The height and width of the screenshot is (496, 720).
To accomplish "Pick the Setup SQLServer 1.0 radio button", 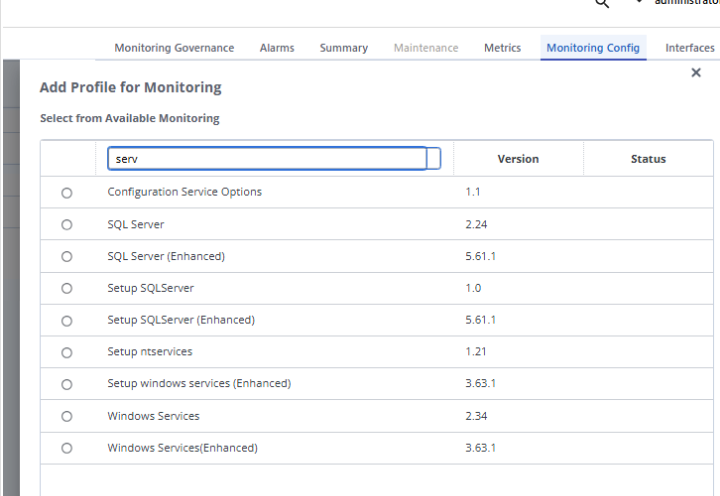I will [67, 289].
